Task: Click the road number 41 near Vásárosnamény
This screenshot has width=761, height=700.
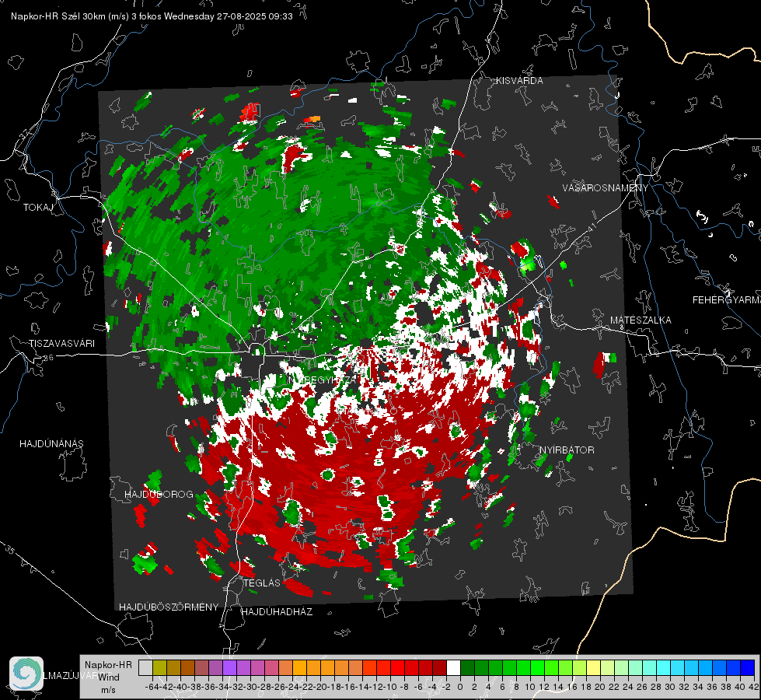Action: click(x=591, y=227)
